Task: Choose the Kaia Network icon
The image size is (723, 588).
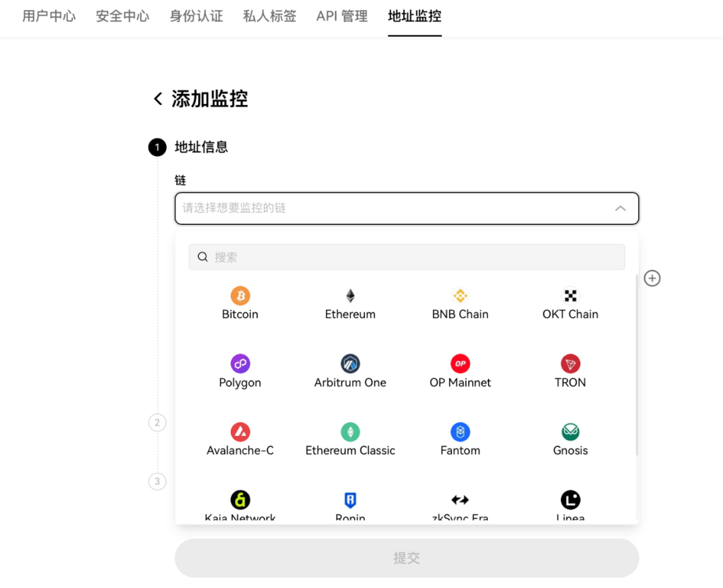Action: 240,500
